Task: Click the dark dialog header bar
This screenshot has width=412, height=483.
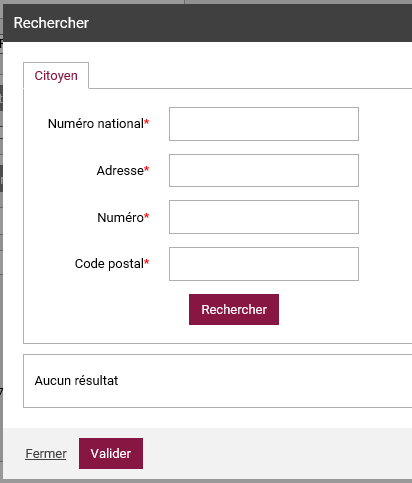Action: 207,23
